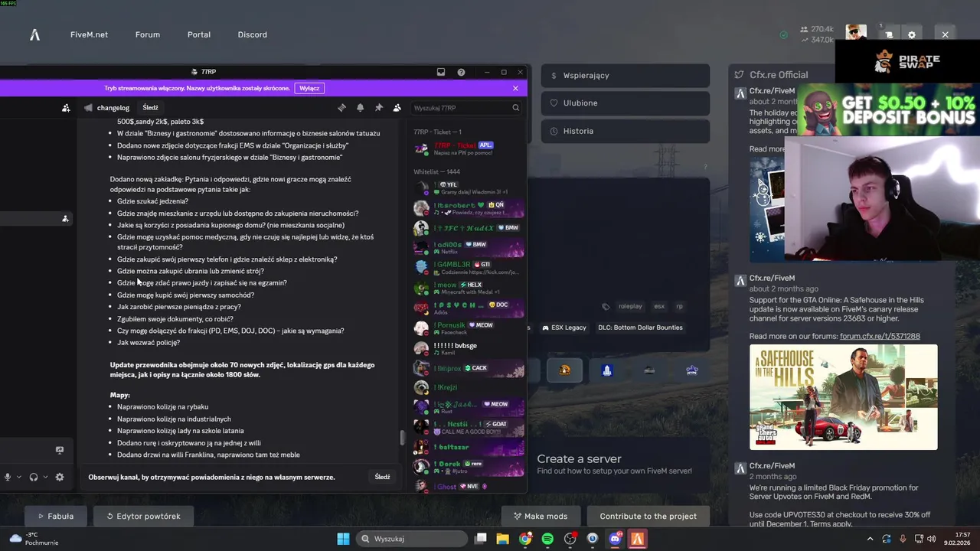Open Wspierający tab in FiveM
This screenshot has width=980, height=551.
[x=625, y=76]
